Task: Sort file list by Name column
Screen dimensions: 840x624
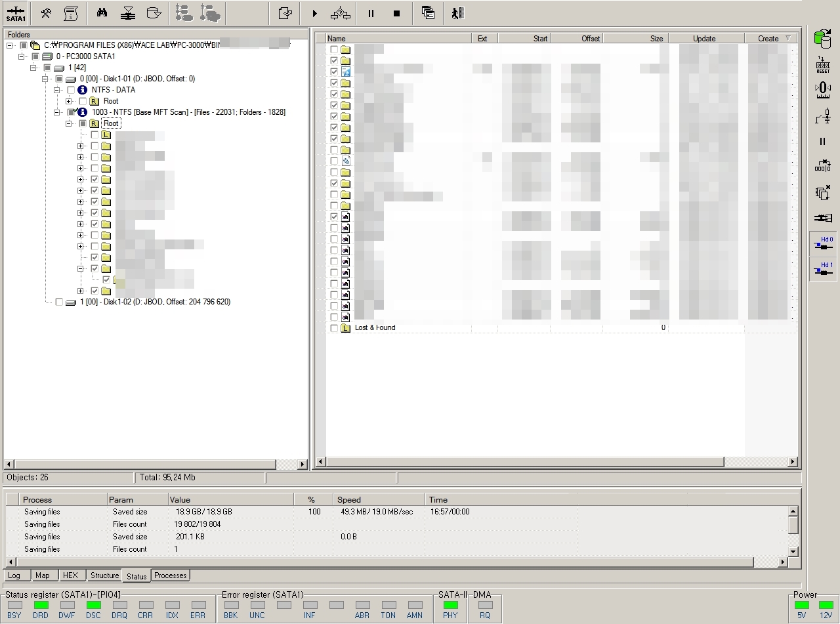Action: pyautogui.click(x=398, y=39)
